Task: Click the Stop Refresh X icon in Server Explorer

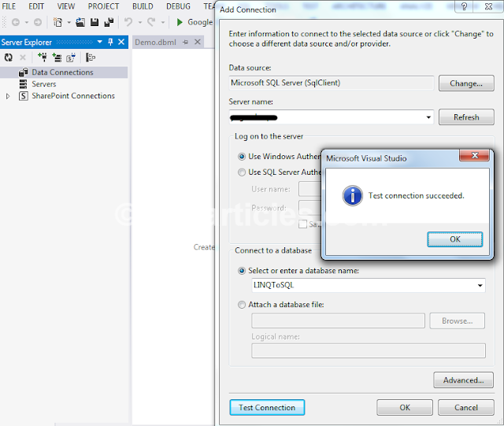Action: 23,57
